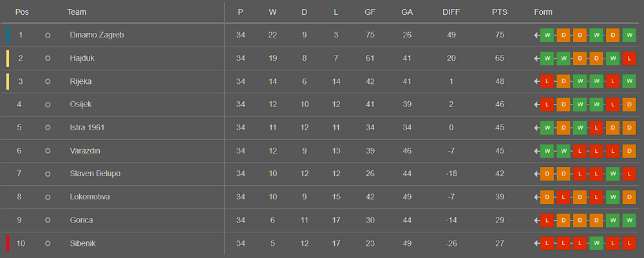
Task: Click the form arrow in Osijek's row
Action: [536, 104]
